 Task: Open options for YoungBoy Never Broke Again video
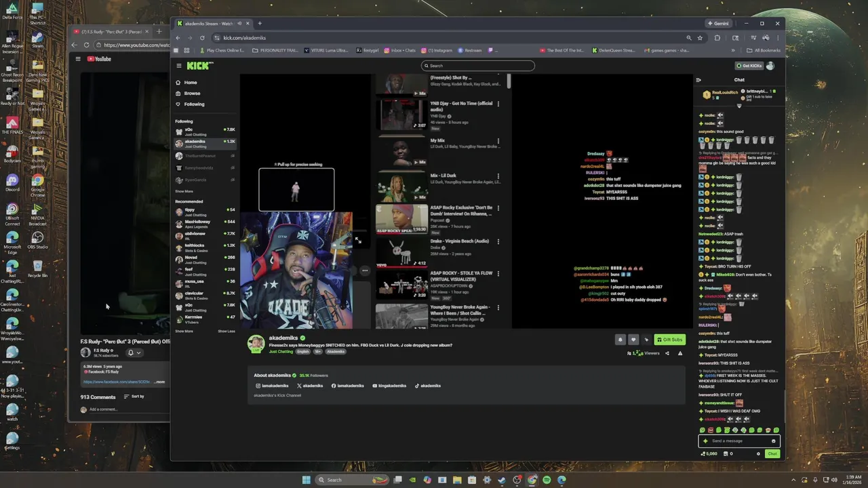(x=498, y=307)
